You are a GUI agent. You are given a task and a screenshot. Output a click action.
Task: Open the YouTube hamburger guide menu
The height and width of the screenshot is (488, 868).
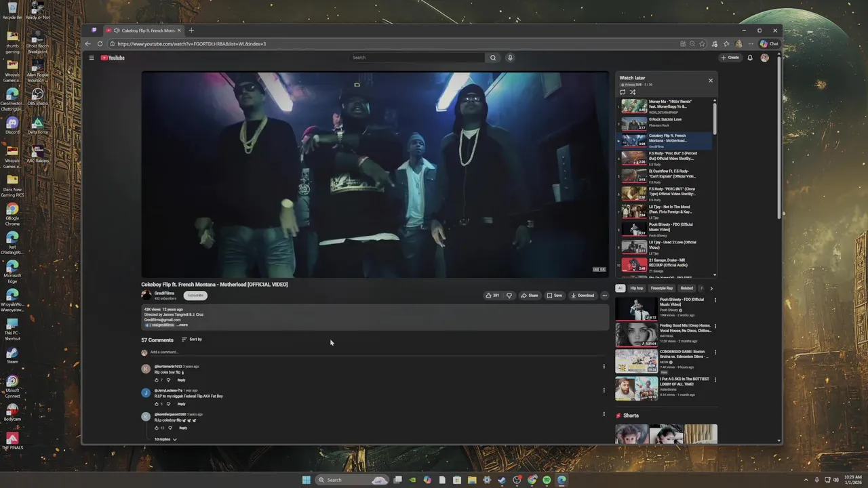pos(92,58)
